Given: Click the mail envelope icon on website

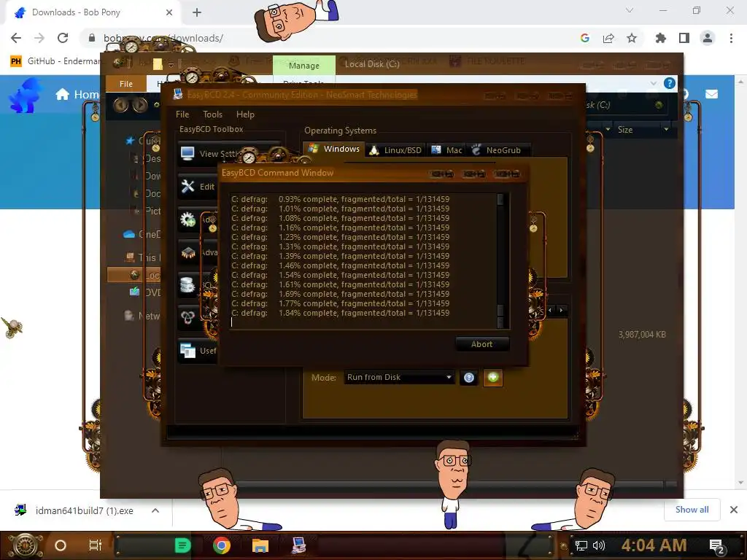Looking at the screenshot, I should [x=712, y=94].
